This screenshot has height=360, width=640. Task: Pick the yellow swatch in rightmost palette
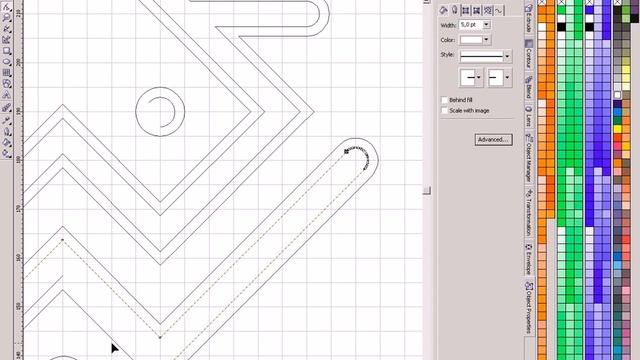tap(617, 129)
